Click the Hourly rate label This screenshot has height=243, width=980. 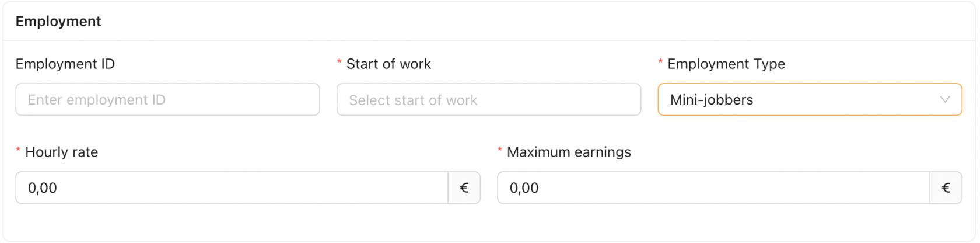pyautogui.click(x=61, y=152)
